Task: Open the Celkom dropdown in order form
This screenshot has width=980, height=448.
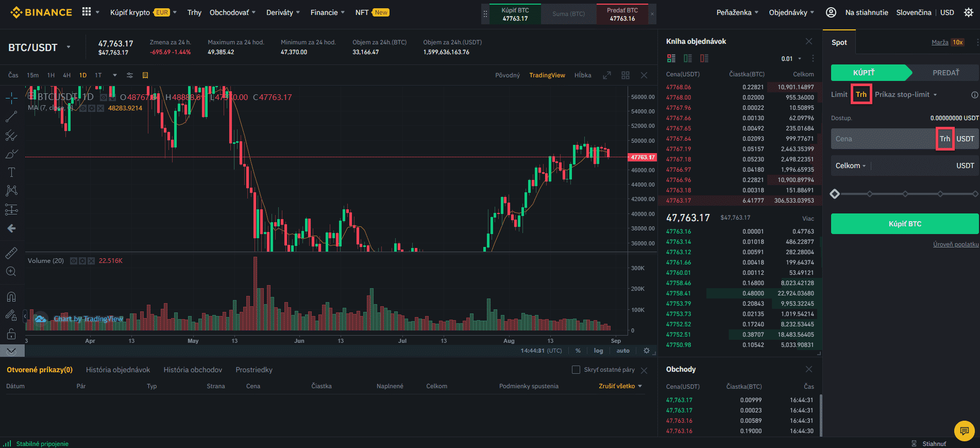Action: click(x=851, y=165)
